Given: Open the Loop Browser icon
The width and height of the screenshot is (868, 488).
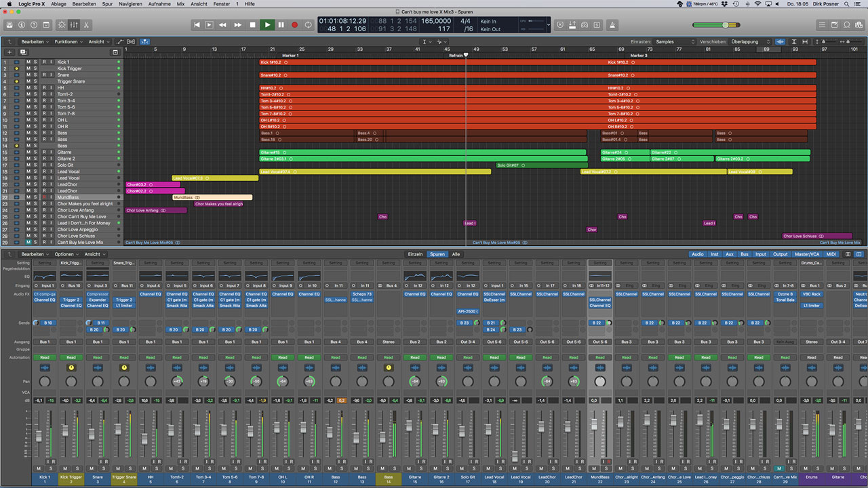Looking at the screenshot, I should tap(846, 25).
